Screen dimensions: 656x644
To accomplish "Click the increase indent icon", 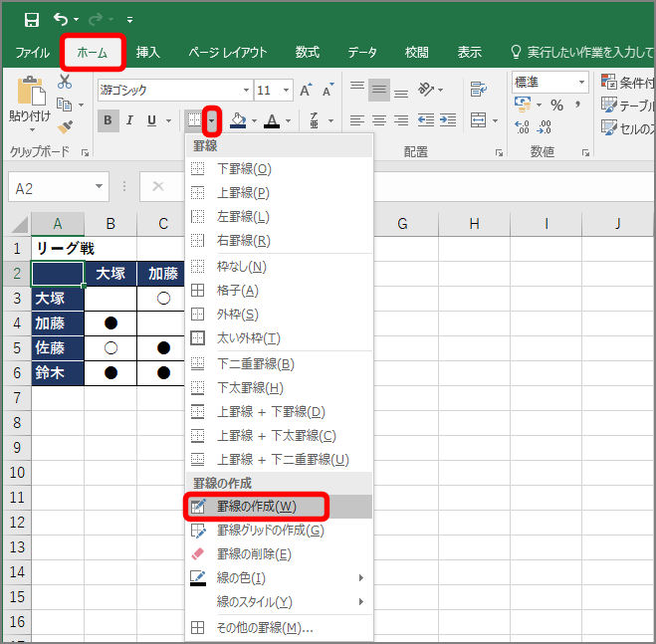I will 448,120.
